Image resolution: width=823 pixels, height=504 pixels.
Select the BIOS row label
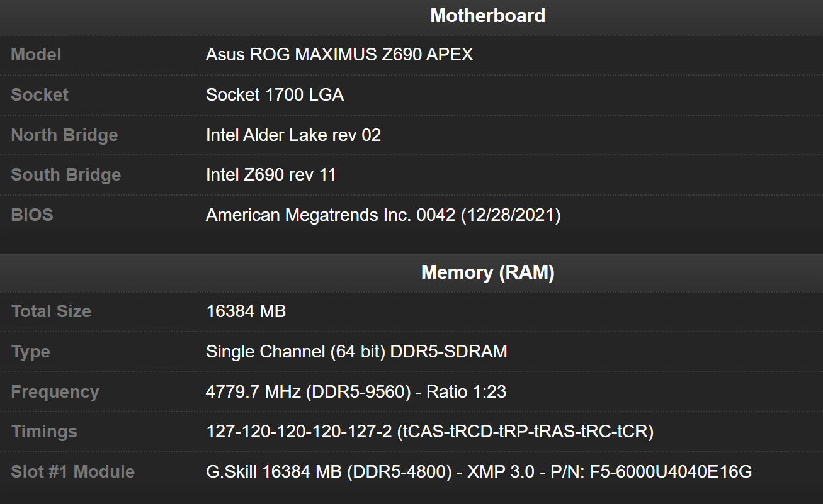click(31, 215)
